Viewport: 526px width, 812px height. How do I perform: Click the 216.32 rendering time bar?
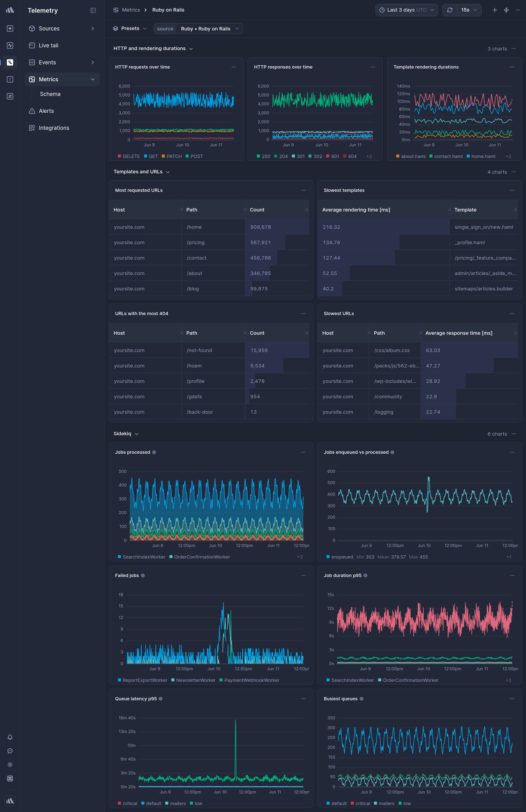[383, 227]
